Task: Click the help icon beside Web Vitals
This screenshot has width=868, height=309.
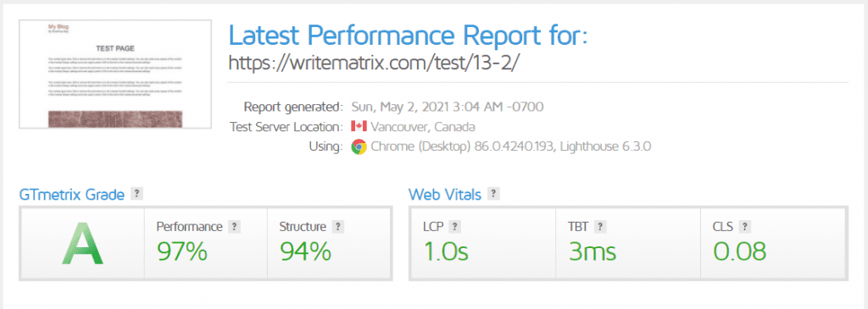Action: click(493, 194)
